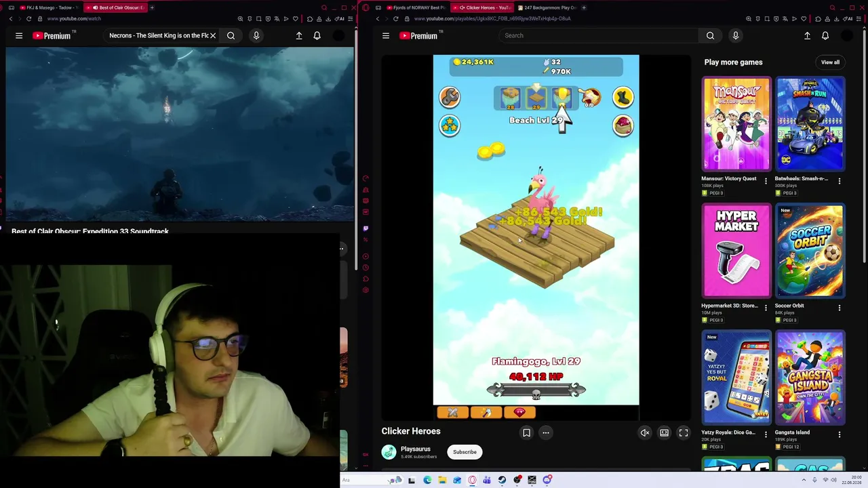Image resolution: width=868 pixels, height=488 pixels.
Task: Select the level 28 zone icon
Action: (511, 98)
